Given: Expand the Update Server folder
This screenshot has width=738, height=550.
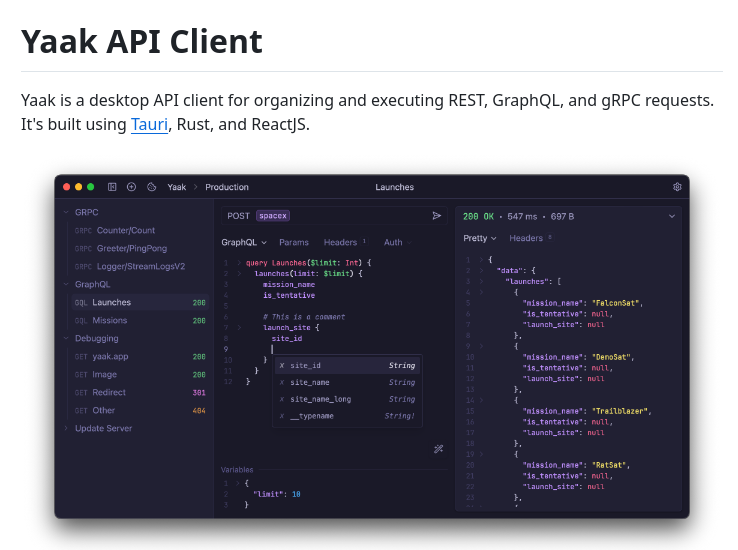Looking at the screenshot, I should (x=66, y=428).
